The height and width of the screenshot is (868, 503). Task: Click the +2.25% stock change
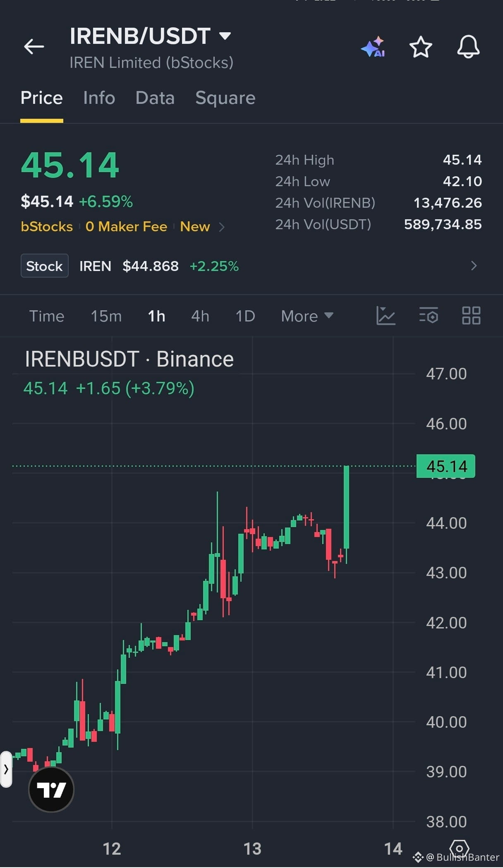click(x=214, y=266)
